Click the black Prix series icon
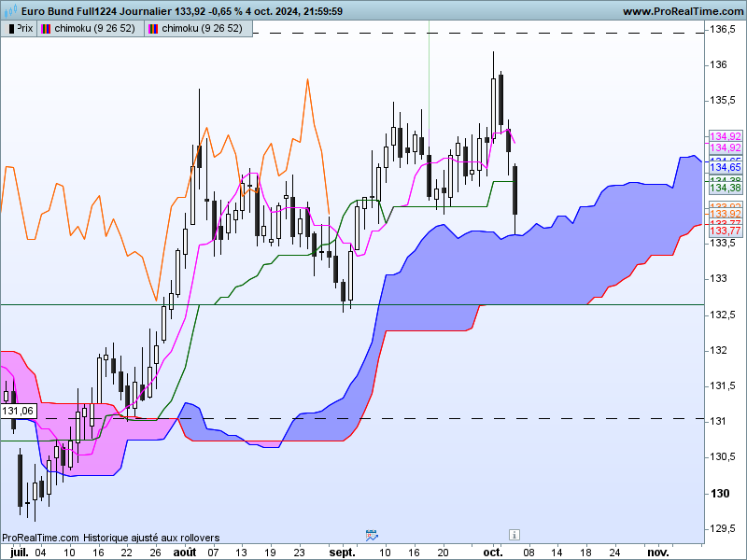 click(11, 29)
